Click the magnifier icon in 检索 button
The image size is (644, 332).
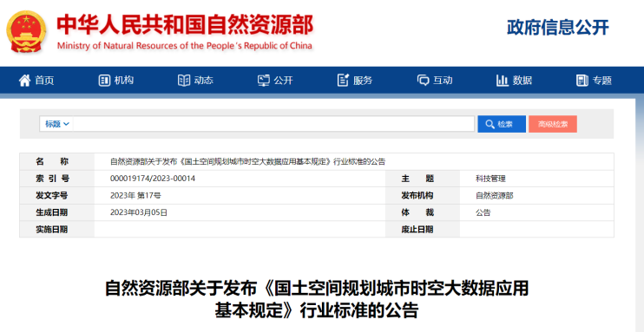pos(490,124)
